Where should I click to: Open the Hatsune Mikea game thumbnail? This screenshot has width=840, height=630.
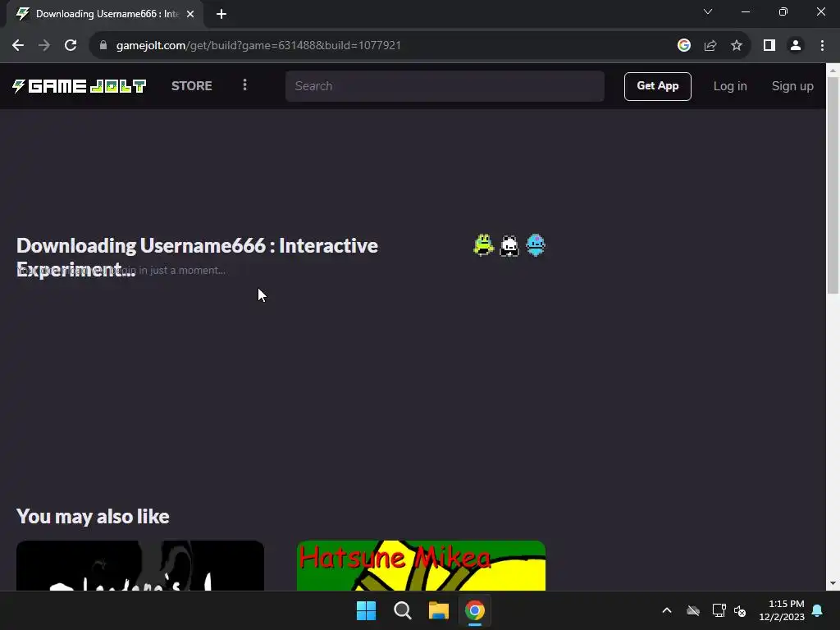[x=421, y=566]
